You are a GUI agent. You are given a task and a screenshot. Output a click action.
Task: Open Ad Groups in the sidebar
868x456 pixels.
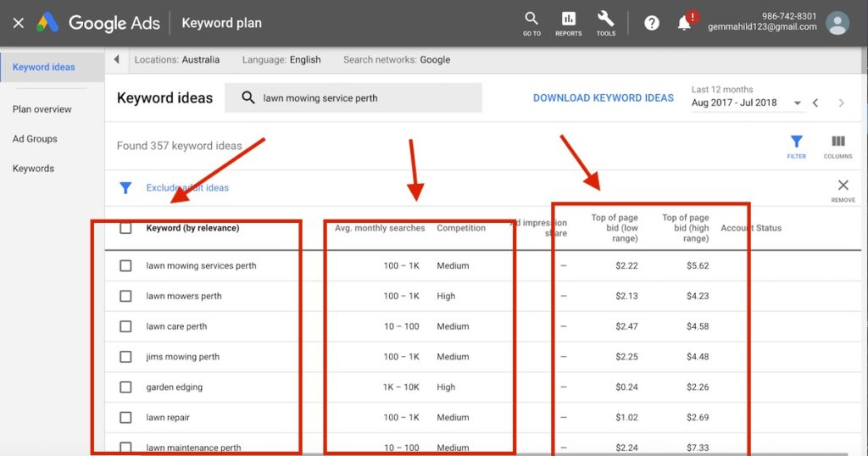click(x=35, y=139)
